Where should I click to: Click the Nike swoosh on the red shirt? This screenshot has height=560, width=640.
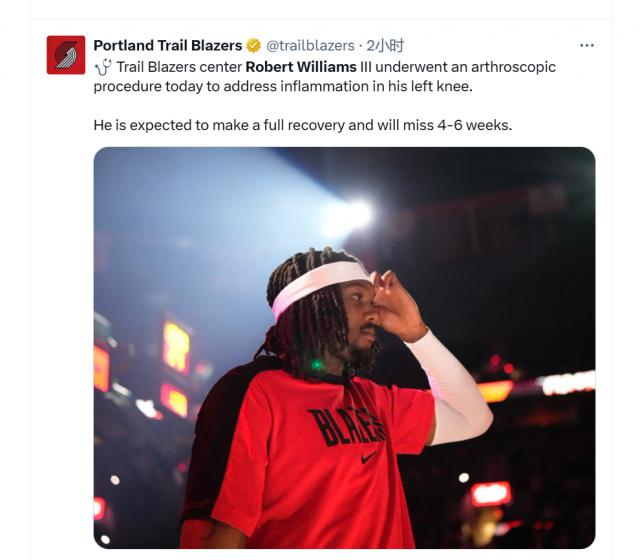pos(369,457)
